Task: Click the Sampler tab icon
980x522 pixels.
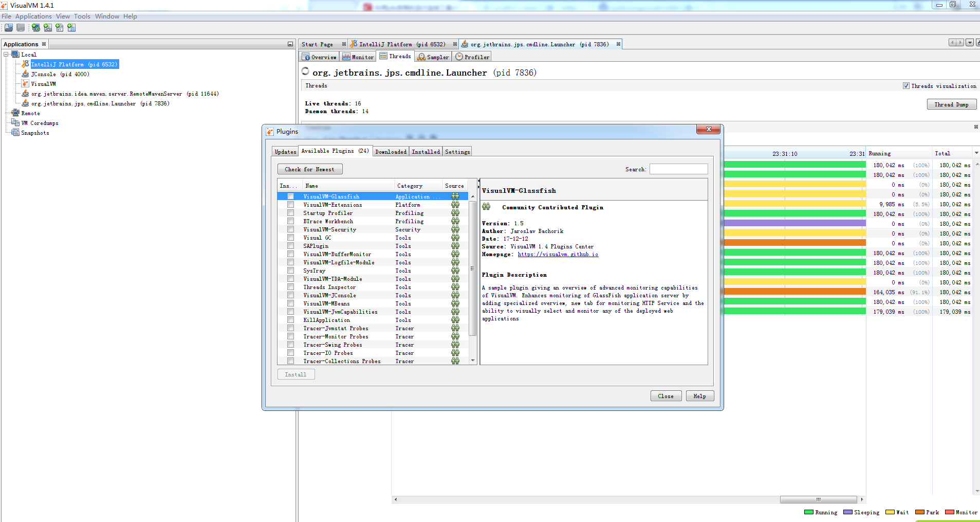Action: pos(421,57)
